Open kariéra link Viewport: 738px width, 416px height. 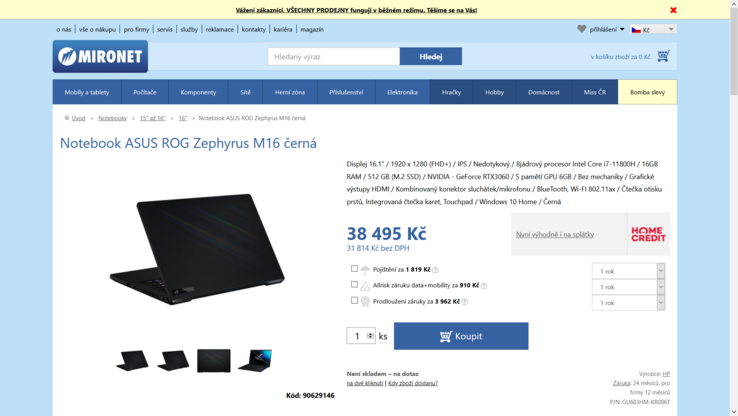(283, 29)
